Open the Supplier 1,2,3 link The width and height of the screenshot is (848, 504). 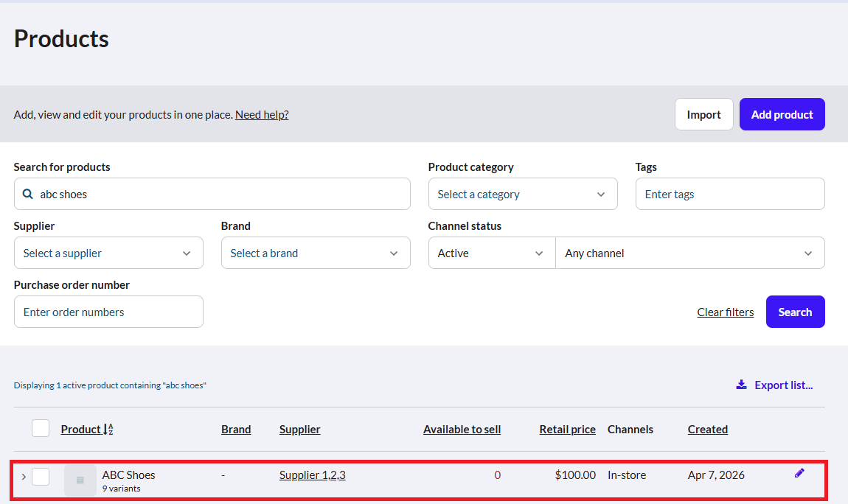(x=312, y=475)
